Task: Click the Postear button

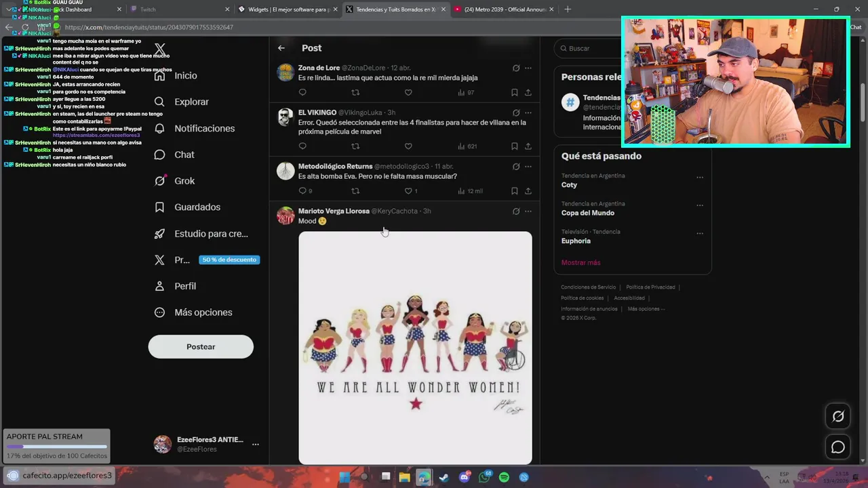Action: tap(201, 346)
